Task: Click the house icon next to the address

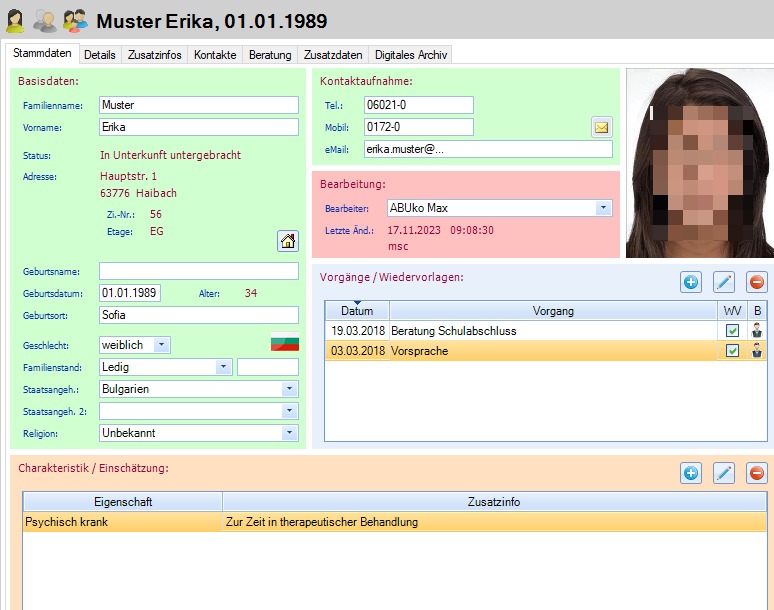Action: pos(288,240)
